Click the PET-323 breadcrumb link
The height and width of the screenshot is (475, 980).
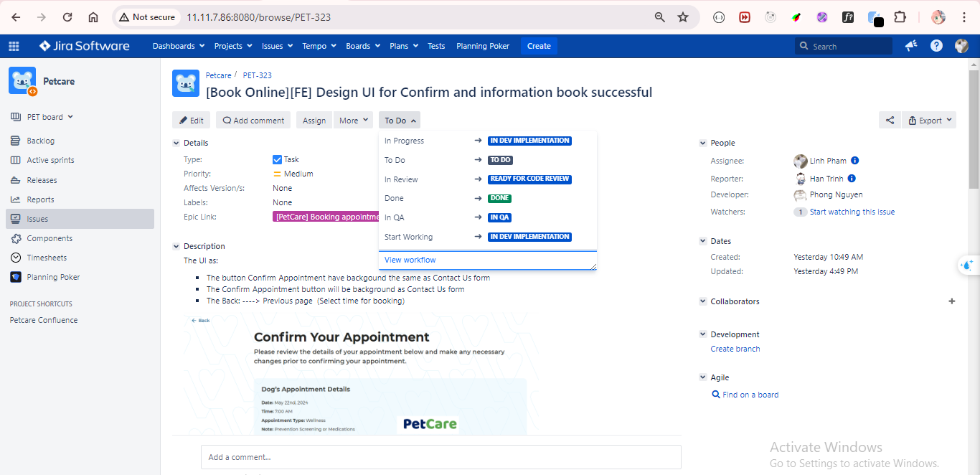(x=258, y=75)
